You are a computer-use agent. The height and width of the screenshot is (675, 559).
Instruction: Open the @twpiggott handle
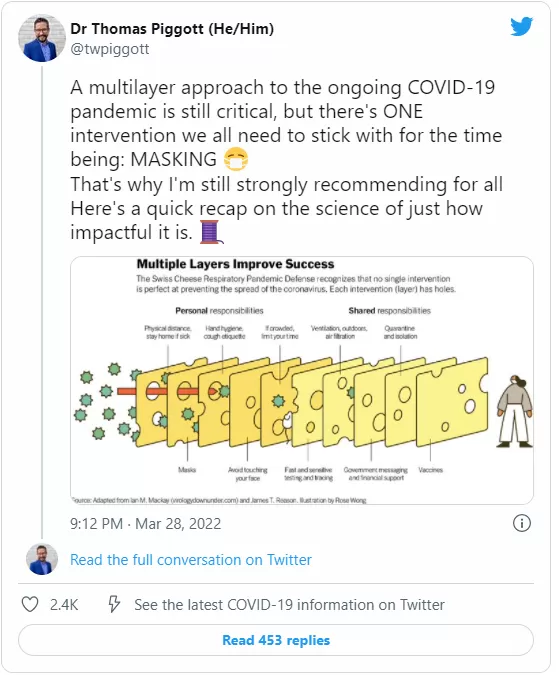(x=110, y=49)
